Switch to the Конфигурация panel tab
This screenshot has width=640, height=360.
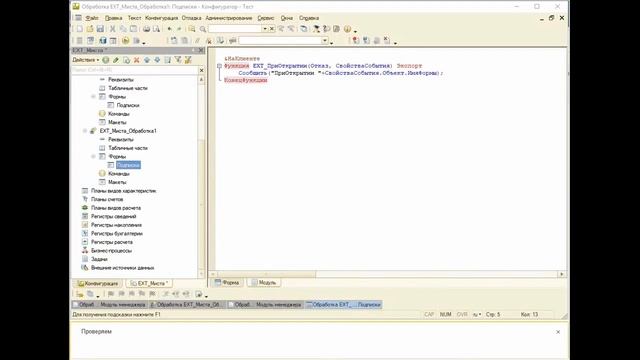point(98,283)
